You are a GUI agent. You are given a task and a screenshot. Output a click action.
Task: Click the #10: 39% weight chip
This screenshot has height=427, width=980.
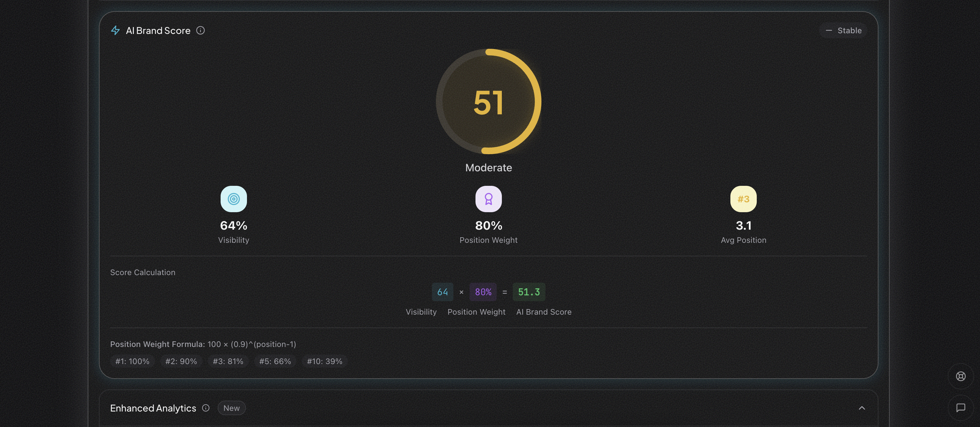click(x=324, y=361)
